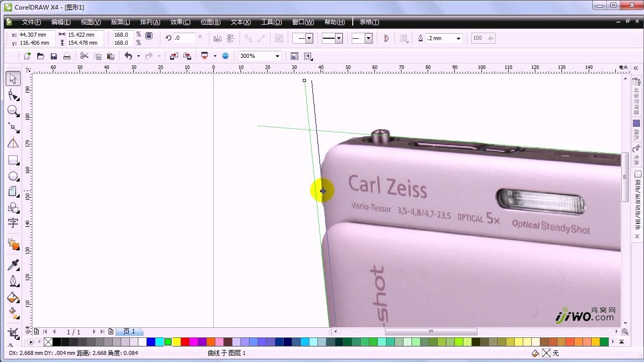
Task: Open the undo history dropdown
Action: (138, 56)
